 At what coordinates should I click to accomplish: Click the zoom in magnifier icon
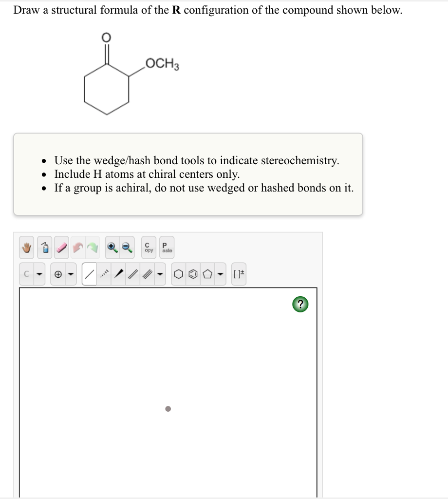point(112,247)
